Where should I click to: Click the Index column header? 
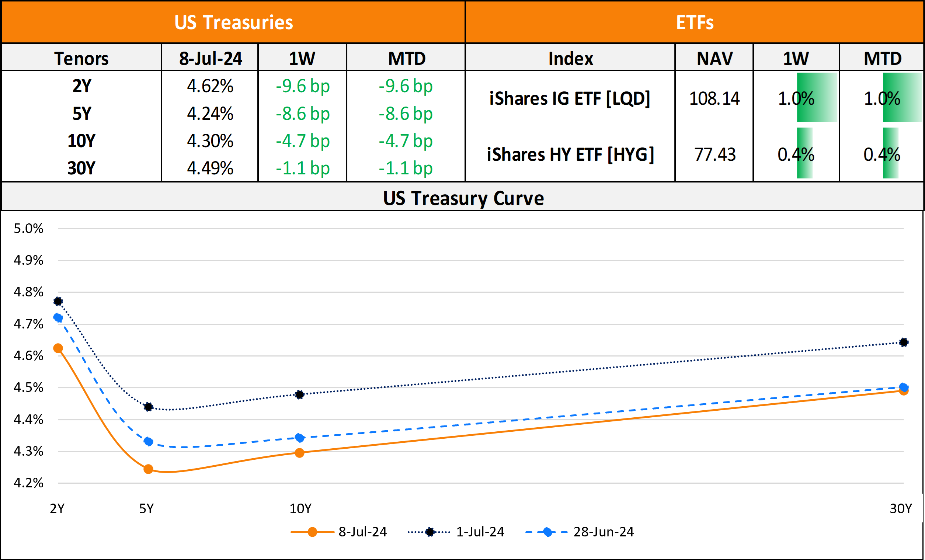point(570,59)
